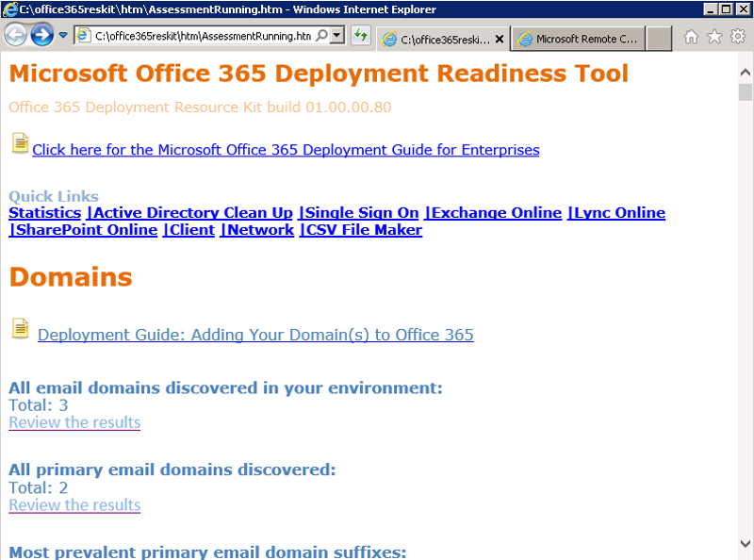Close the C:\office365reskit tab
Screen dimensions: 754x560
500,40
